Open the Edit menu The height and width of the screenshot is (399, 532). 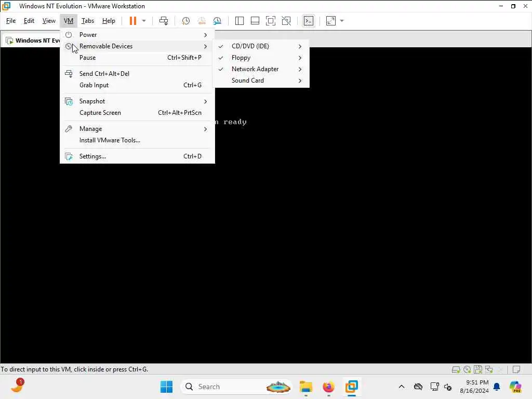tap(29, 21)
